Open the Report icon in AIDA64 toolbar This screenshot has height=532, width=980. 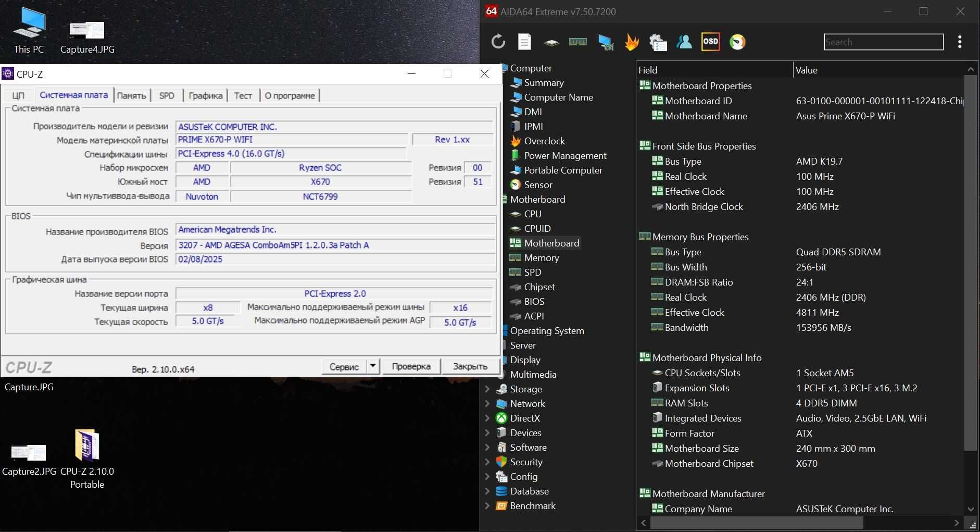(524, 42)
